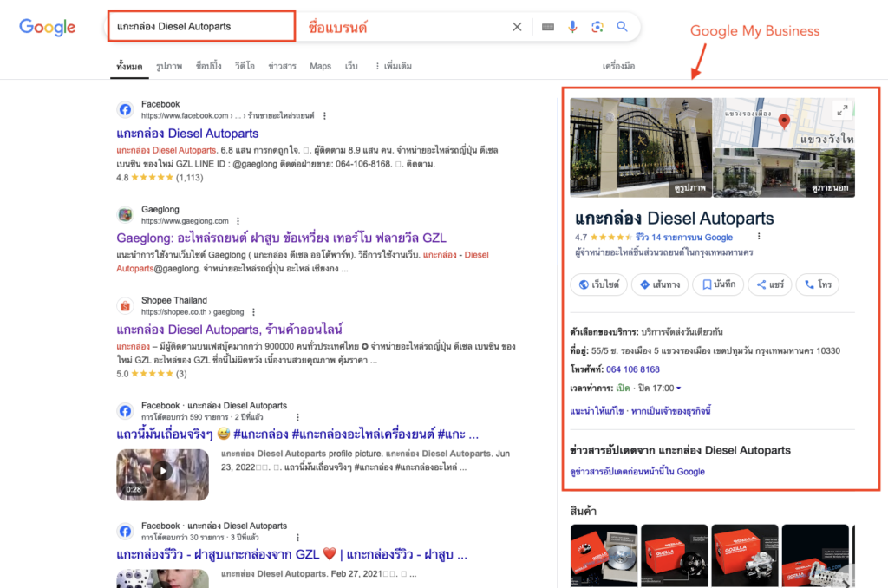This screenshot has width=888, height=588.
Task: Open Shopee Thailand search result title
Action: 230,330
